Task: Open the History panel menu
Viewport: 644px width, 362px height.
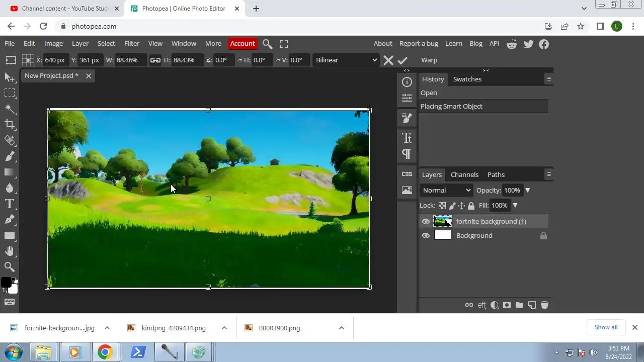Action: tap(549, 79)
